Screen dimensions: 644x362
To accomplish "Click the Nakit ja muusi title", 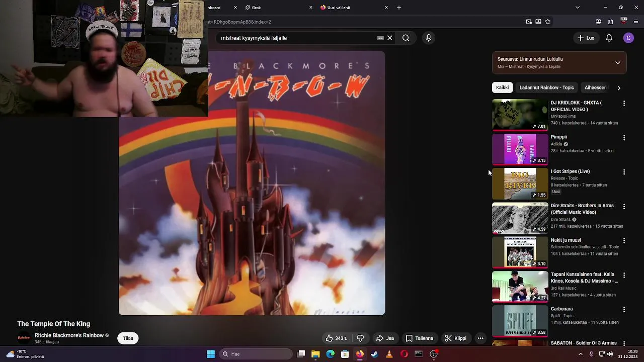I will pos(566,240).
